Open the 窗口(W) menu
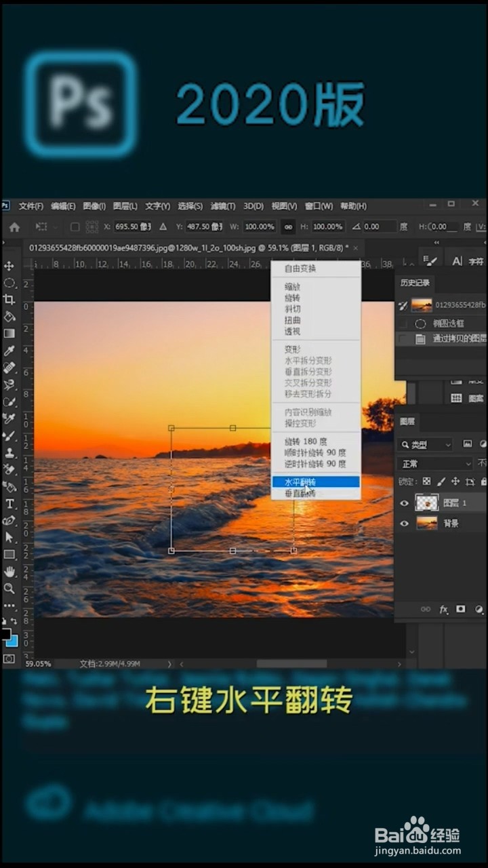This screenshot has height=868, width=488. (x=319, y=206)
